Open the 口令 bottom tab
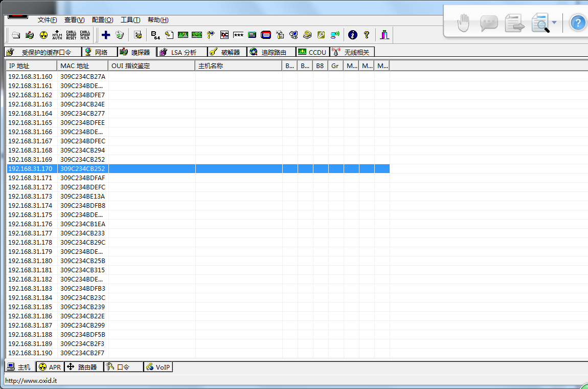This screenshot has height=389, width=588. [123, 367]
